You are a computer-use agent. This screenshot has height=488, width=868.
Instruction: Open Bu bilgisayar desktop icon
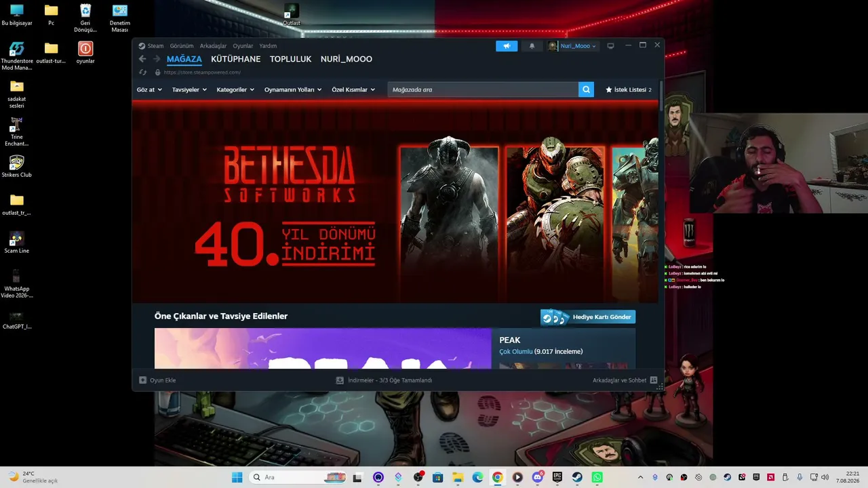pyautogui.click(x=17, y=15)
